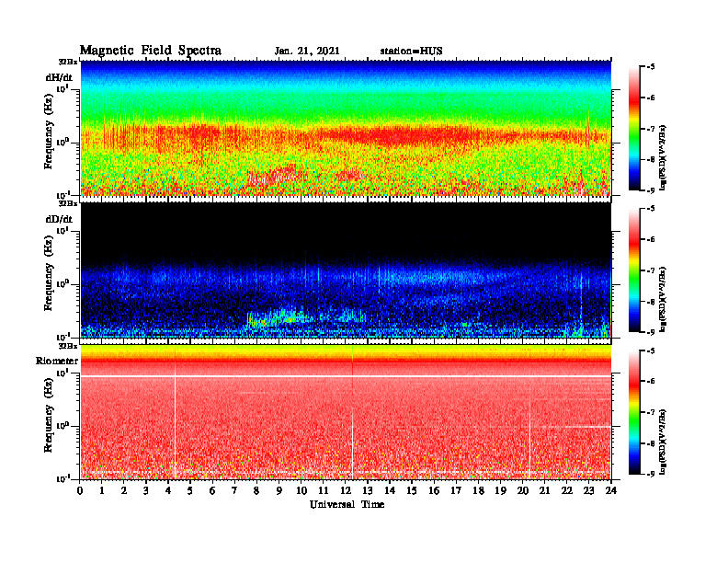Image resolution: width=728 pixels, height=563 pixels.
Task: Click the 10^-1 frequency tick of Riometer panel
Action: click(x=63, y=479)
